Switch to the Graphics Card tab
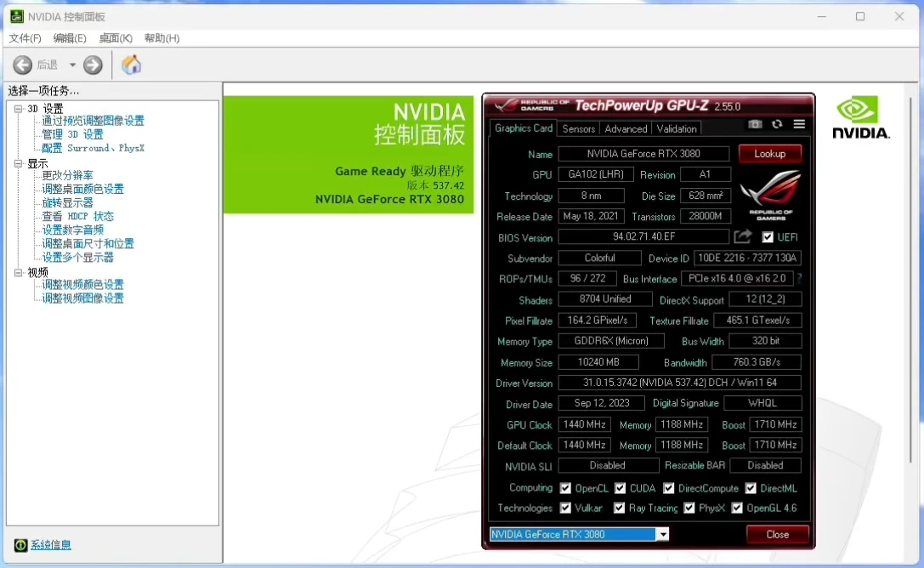This screenshot has width=924, height=568. coord(524,128)
